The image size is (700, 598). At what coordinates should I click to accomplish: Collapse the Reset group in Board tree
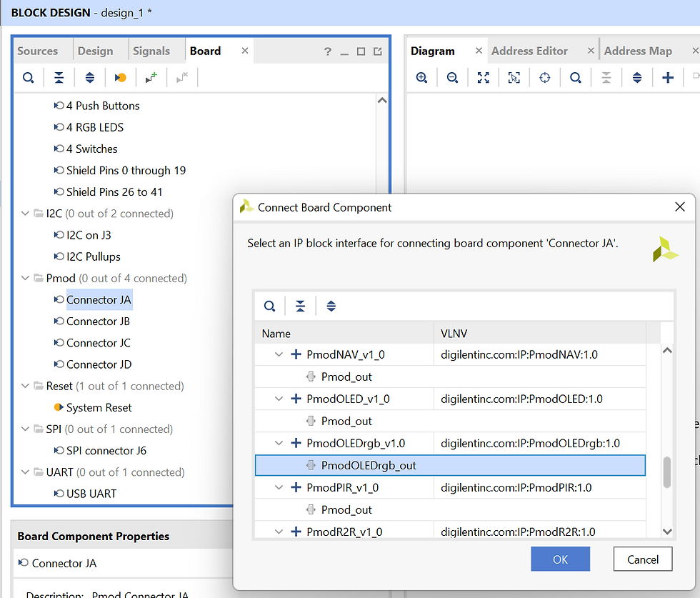[x=26, y=386]
